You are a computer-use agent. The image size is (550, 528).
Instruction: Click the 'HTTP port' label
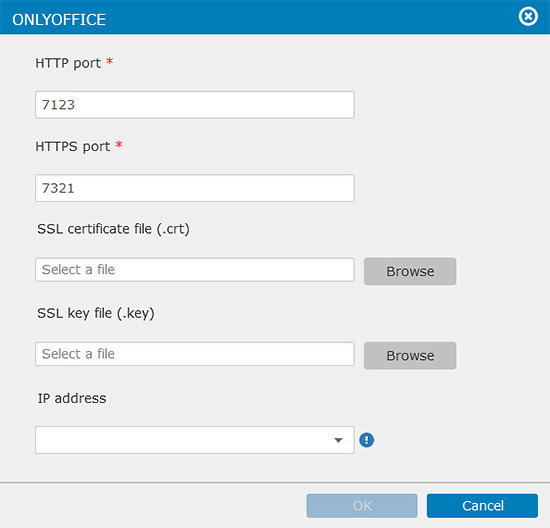[68, 63]
